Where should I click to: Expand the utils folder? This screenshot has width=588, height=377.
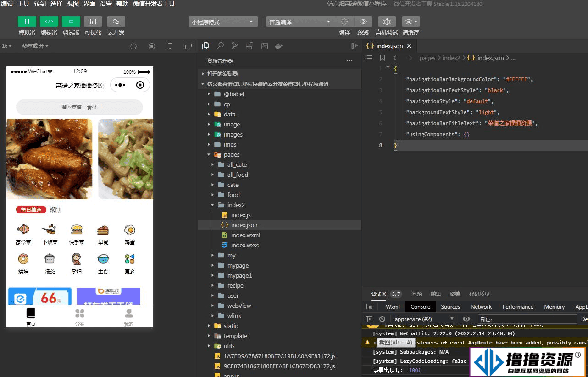280,346
